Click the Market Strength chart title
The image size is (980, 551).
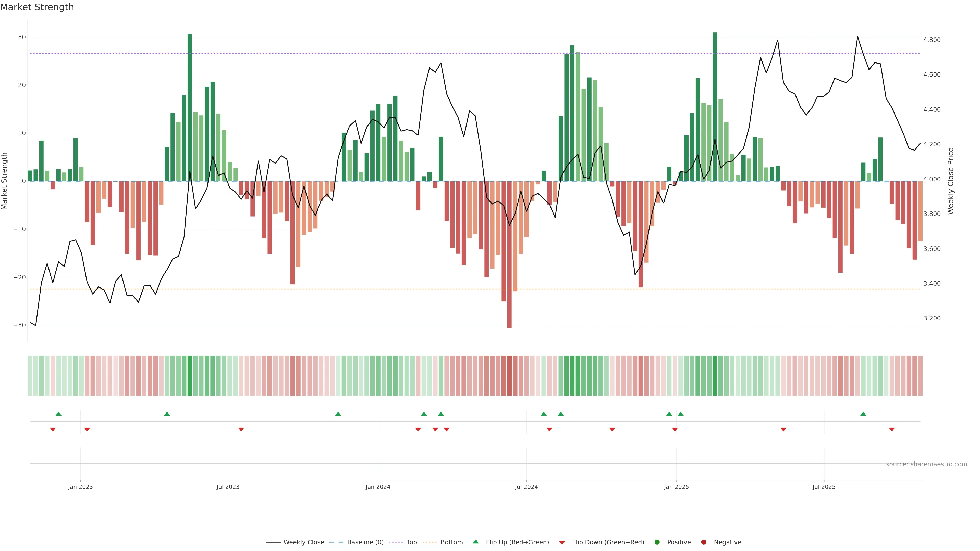(x=37, y=7)
